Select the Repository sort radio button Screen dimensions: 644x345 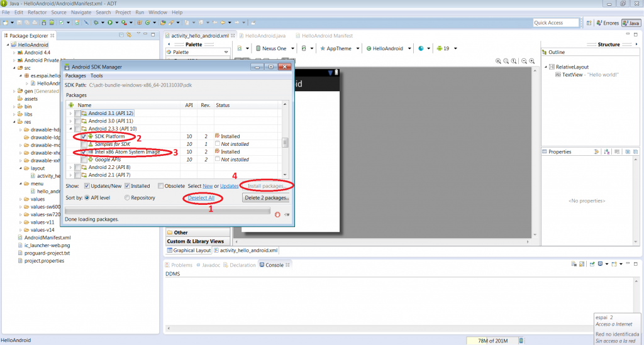128,197
